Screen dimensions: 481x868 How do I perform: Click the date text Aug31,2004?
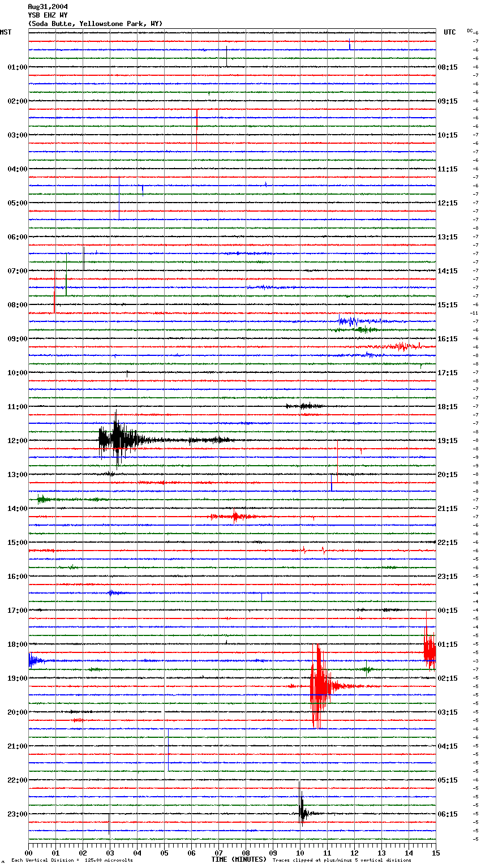pyautogui.click(x=48, y=7)
